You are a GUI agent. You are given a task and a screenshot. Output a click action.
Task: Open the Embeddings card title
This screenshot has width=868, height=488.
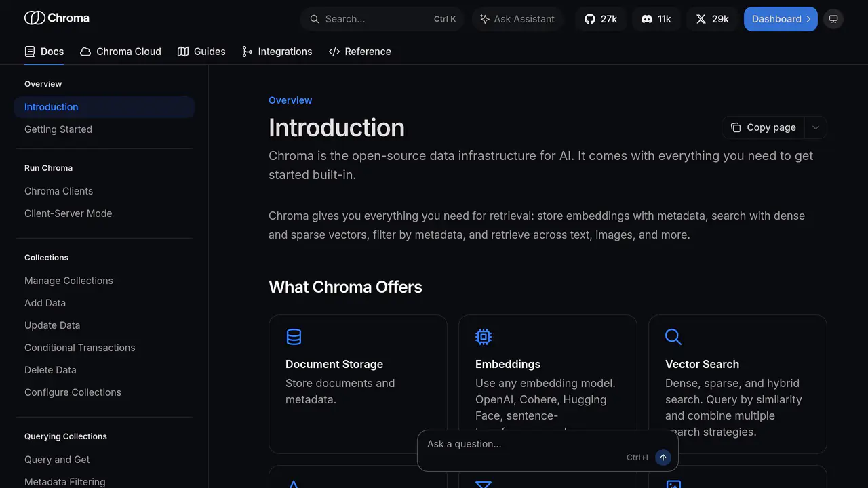click(x=508, y=364)
